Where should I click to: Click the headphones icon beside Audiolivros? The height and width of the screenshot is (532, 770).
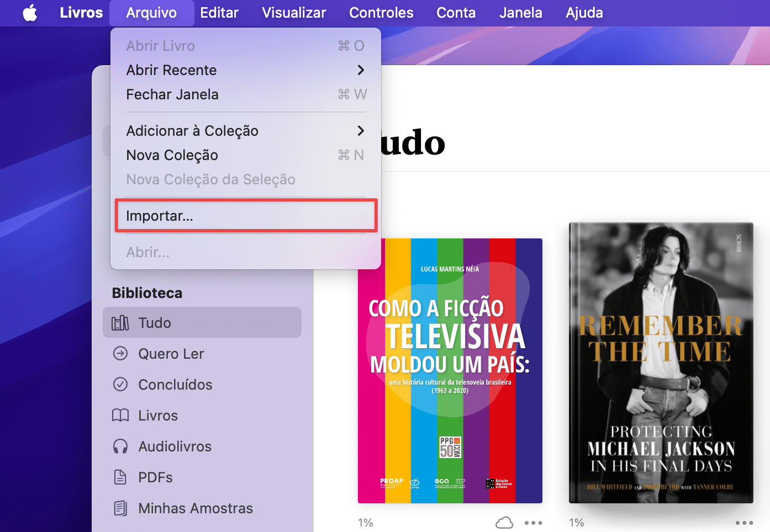pos(120,446)
